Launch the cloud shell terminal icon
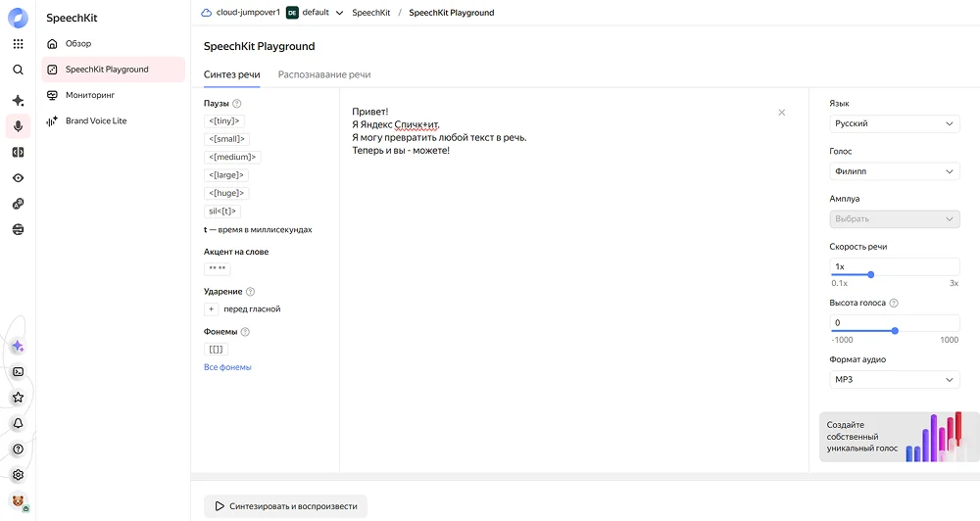980x521 pixels. point(18,372)
